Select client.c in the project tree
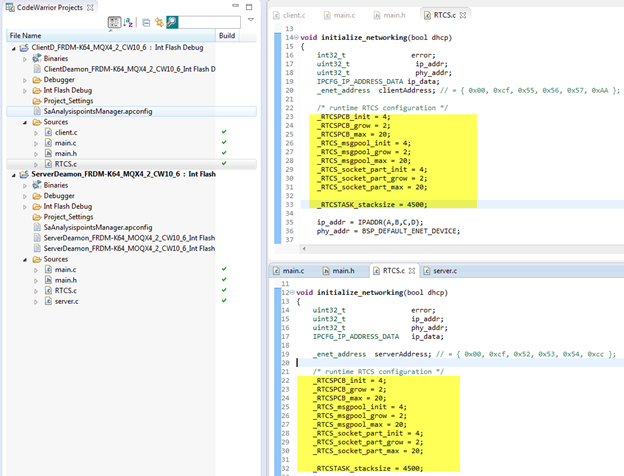The image size is (624, 476). coord(66,132)
